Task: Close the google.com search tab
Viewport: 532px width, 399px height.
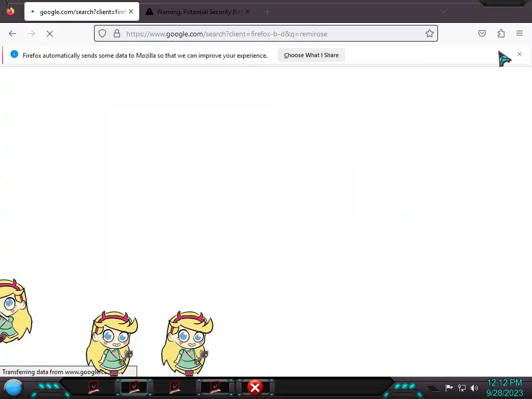Action: tap(131, 11)
